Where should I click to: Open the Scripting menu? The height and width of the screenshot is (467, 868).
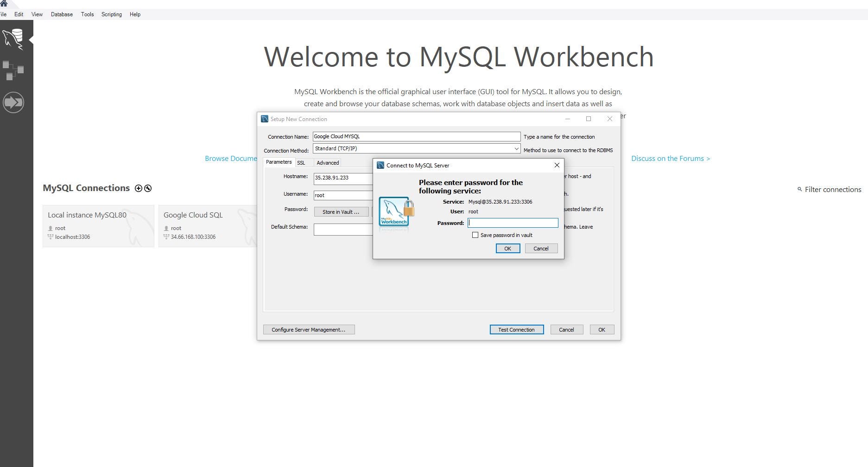pyautogui.click(x=112, y=14)
